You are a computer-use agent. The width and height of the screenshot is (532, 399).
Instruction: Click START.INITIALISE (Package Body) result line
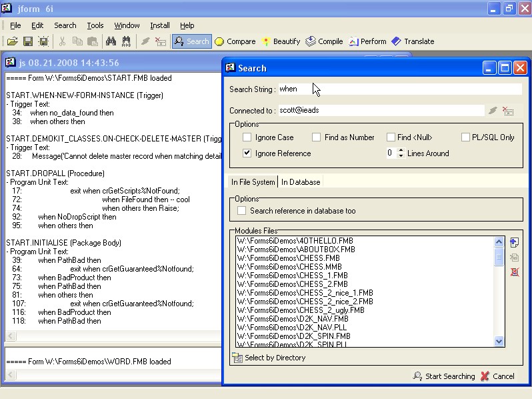coord(64,243)
